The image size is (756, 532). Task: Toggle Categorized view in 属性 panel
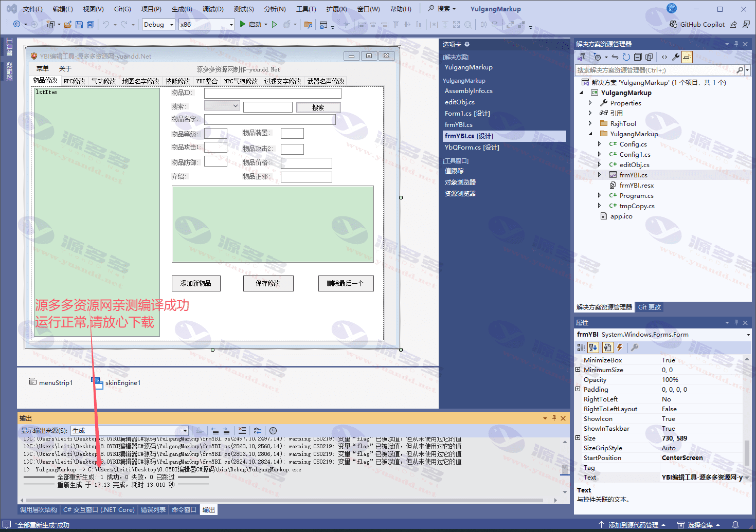[581, 348]
